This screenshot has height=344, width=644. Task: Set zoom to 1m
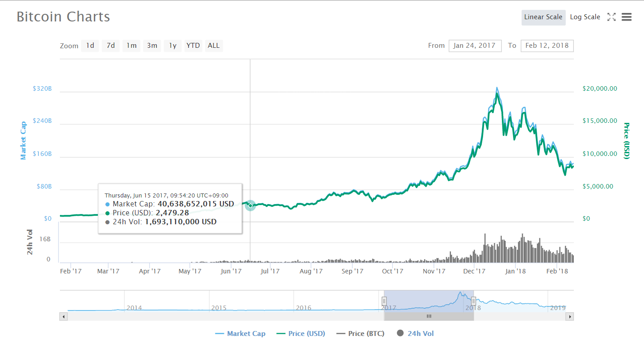[131, 46]
